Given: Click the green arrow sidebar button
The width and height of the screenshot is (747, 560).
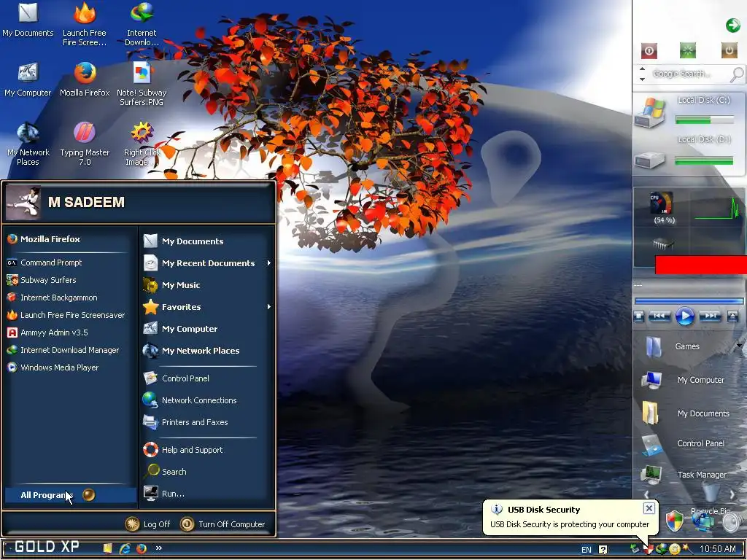Looking at the screenshot, I should coord(732,26).
